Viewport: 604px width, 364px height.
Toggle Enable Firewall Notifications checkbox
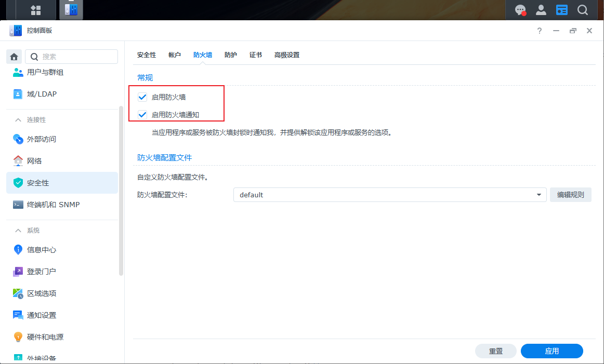[x=142, y=115]
